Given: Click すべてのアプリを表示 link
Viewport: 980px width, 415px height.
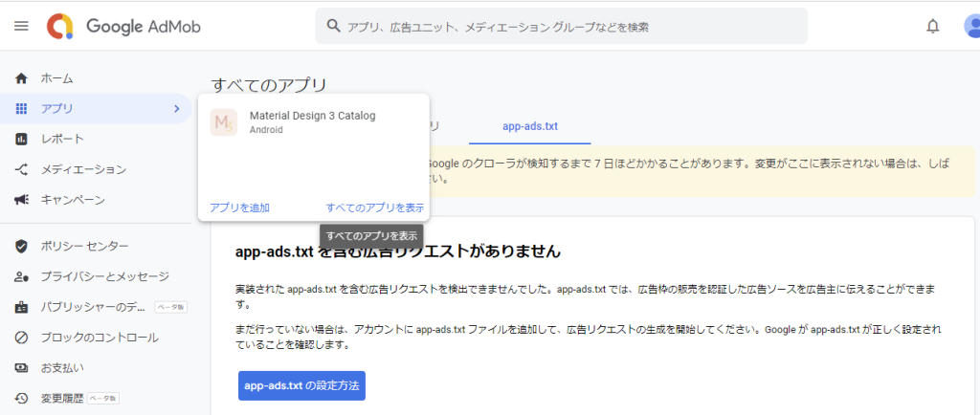Looking at the screenshot, I should coord(374,207).
